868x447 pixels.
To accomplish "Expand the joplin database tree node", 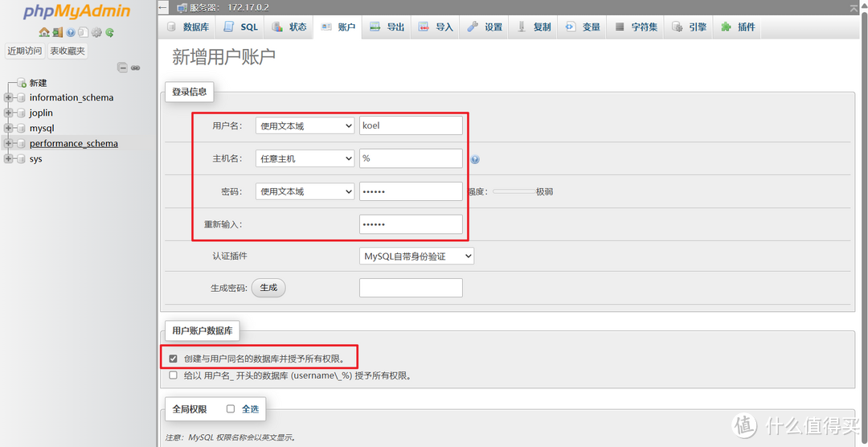I will (9, 113).
